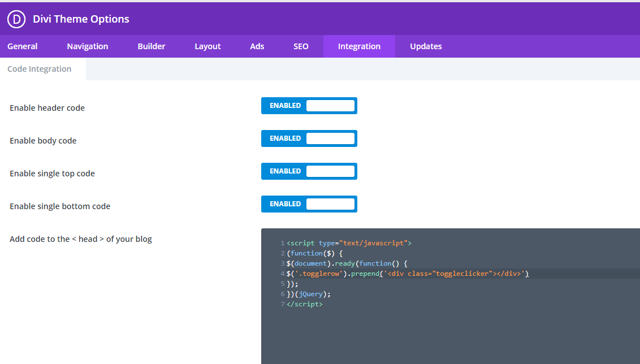Turn off Enable single bottom code
Screen dimensions: 640x364
click(309, 204)
